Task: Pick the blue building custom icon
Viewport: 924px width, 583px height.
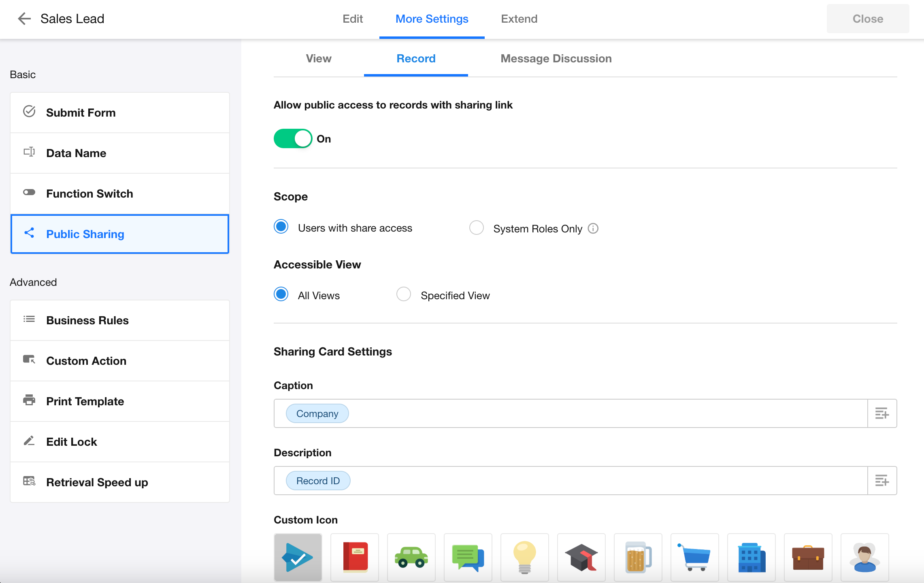Action: click(751, 557)
